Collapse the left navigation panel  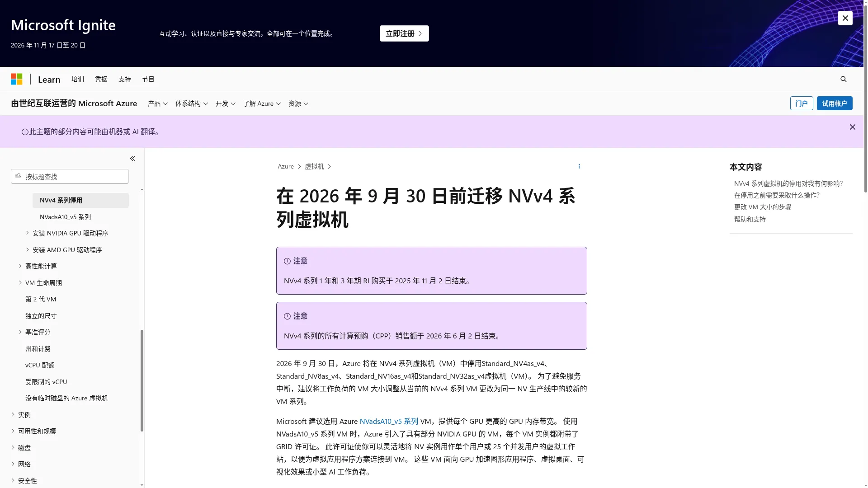pyautogui.click(x=132, y=158)
